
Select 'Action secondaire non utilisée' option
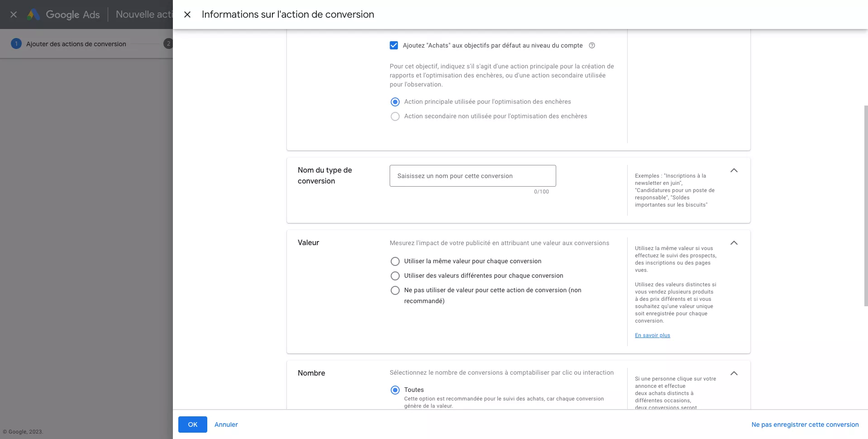pyautogui.click(x=395, y=116)
